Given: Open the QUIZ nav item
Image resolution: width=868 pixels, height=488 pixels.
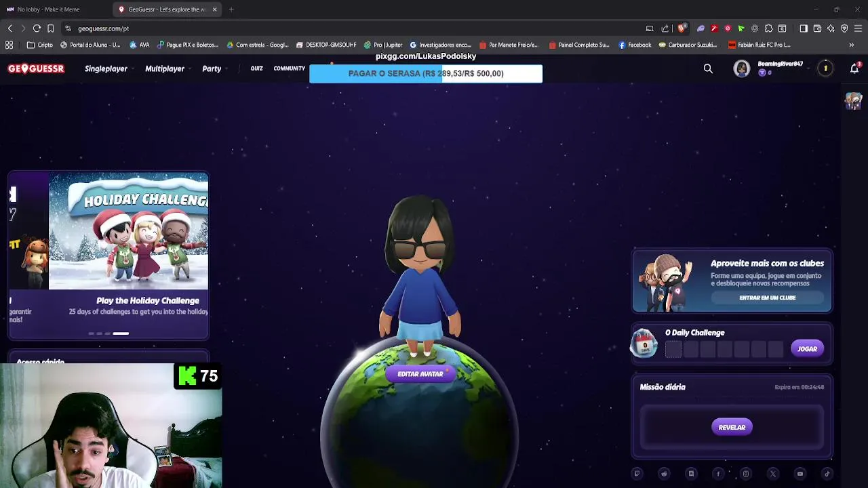Looking at the screenshot, I should tap(256, 68).
